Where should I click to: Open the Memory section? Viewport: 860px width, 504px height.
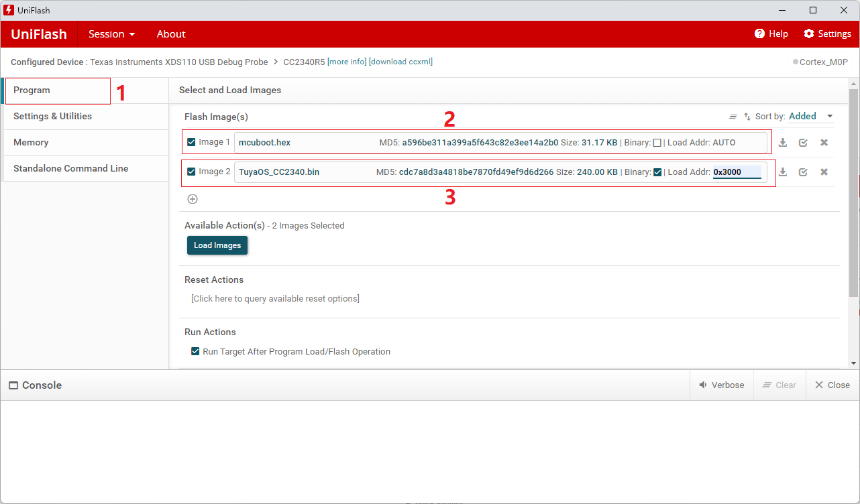coord(85,143)
